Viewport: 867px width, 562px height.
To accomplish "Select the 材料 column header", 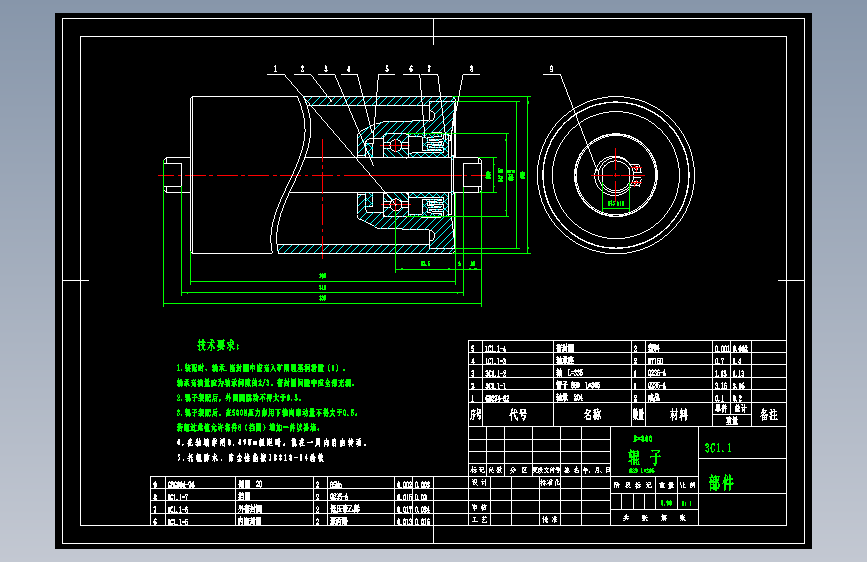I will coord(679,415).
